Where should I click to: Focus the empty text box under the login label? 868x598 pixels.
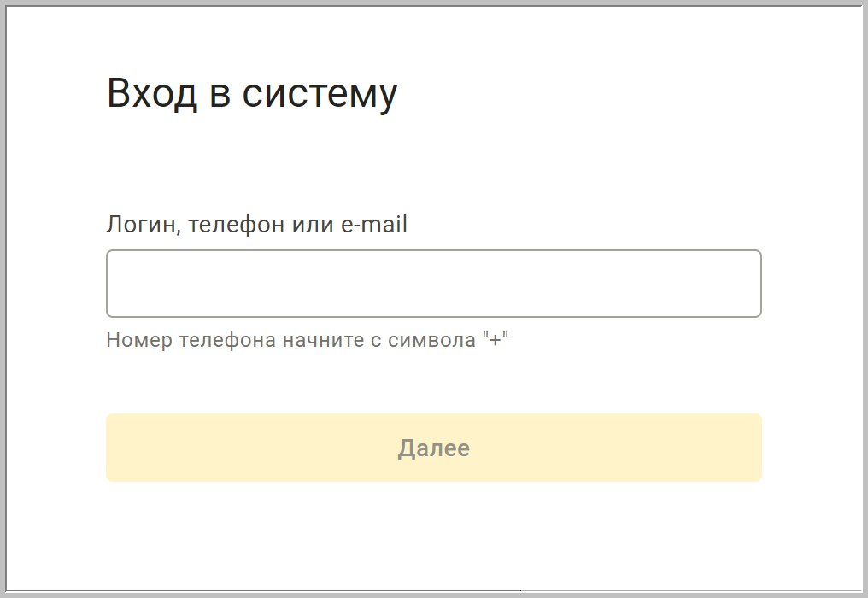(x=433, y=284)
